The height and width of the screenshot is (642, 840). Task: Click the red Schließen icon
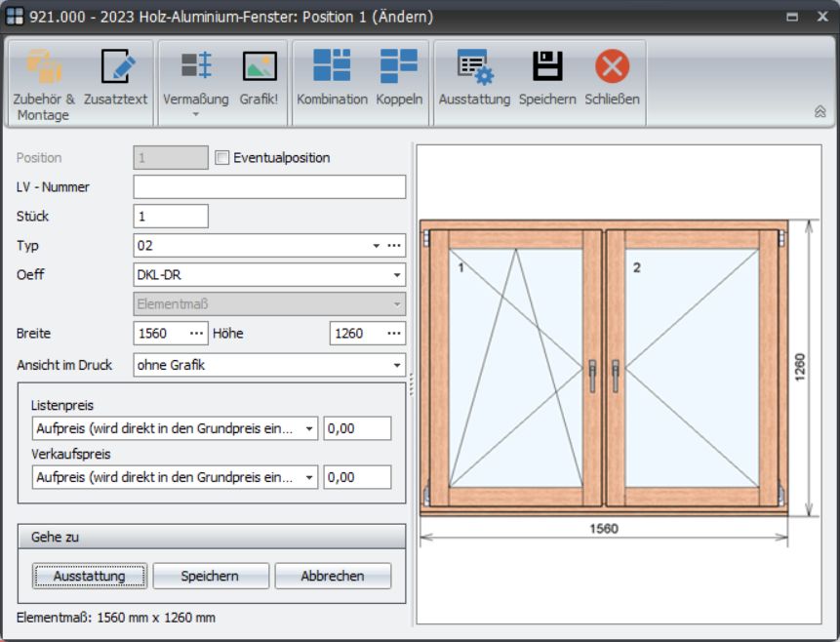pos(612,68)
